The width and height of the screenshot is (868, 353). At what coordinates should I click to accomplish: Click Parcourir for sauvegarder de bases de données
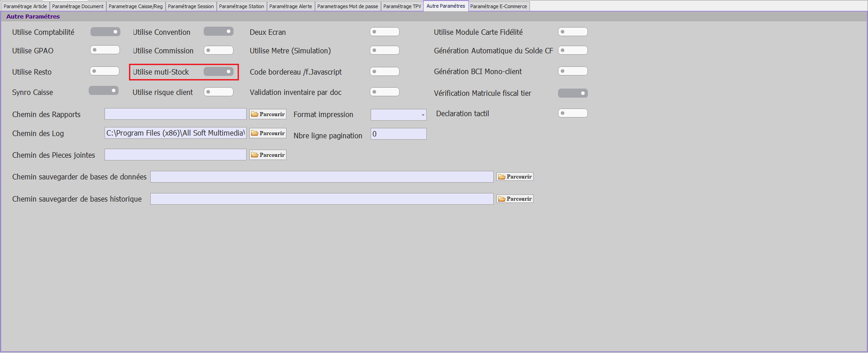tap(515, 177)
